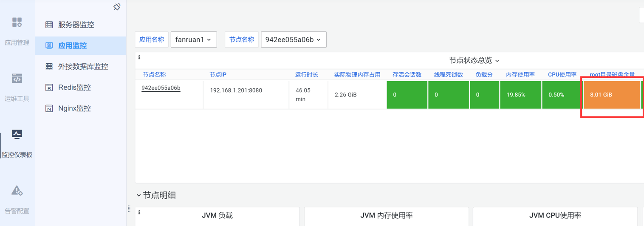Sort by root目录磁盘余量 column header
The image size is (644, 226).
click(612, 74)
